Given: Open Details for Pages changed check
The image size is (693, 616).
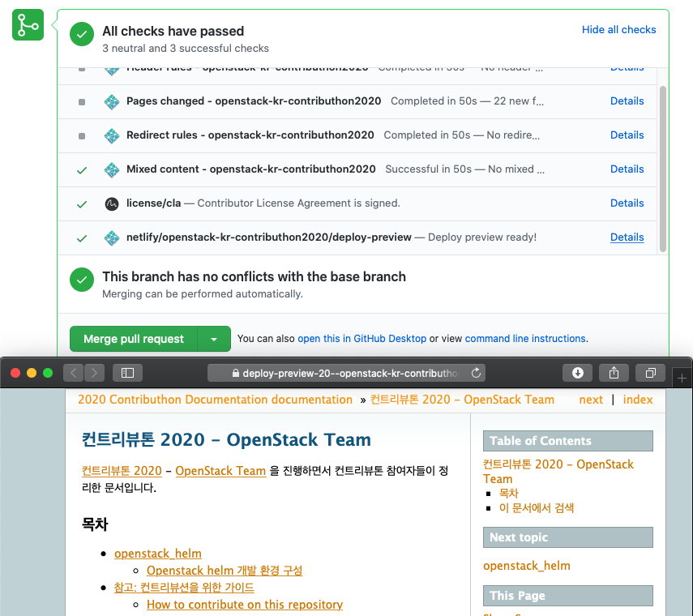Looking at the screenshot, I should (627, 101).
